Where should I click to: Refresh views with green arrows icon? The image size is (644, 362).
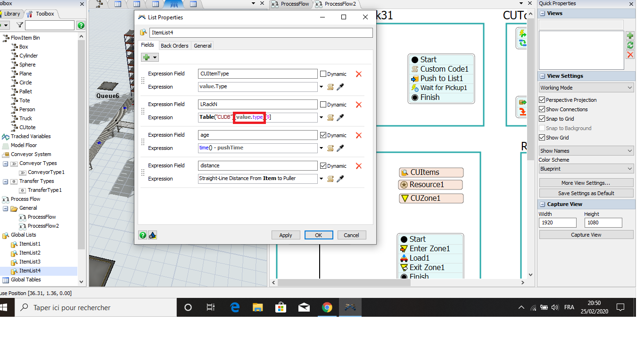point(630,45)
